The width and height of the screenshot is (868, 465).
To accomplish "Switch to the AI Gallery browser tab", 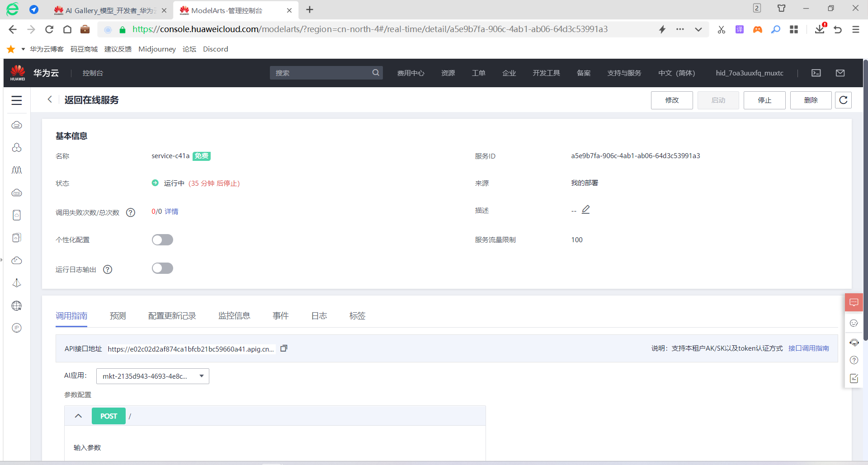I will click(x=110, y=10).
